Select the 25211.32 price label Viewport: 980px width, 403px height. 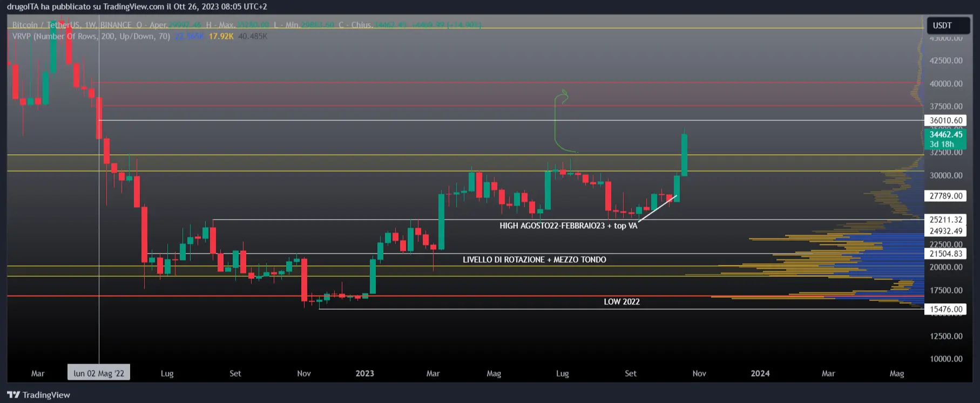(x=945, y=220)
